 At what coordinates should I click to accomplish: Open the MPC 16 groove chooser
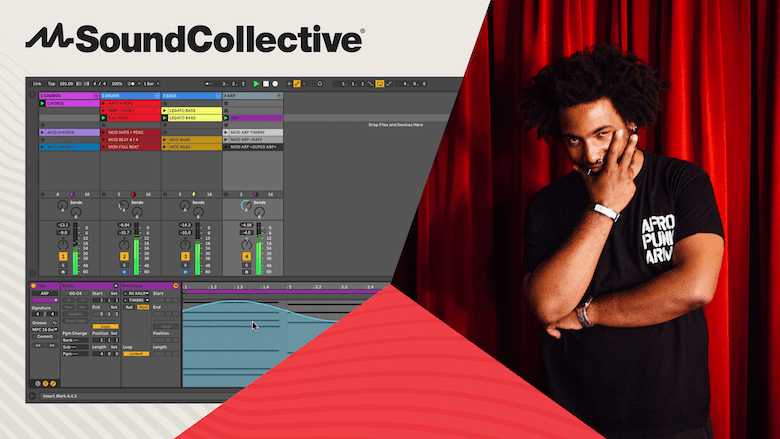point(45,330)
